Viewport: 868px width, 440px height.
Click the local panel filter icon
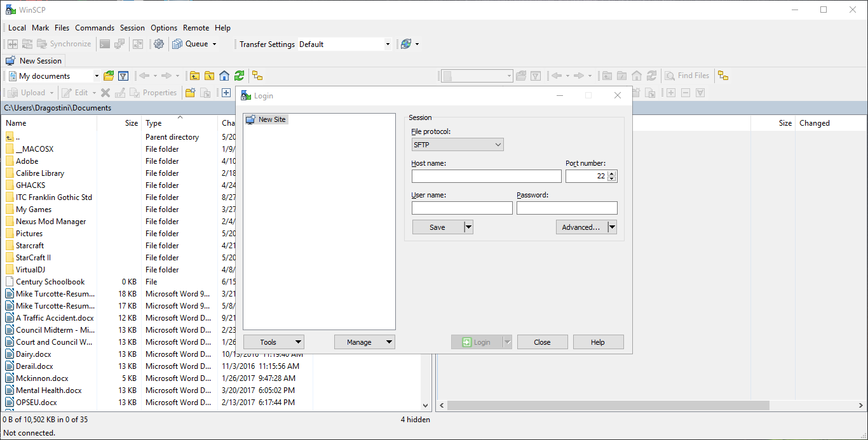pos(124,76)
